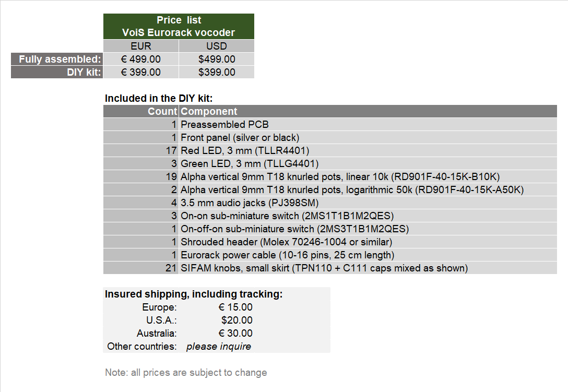Select the USD column header cell
The height and width of the screenshot is (392, 568).
[x=217, y=46]
